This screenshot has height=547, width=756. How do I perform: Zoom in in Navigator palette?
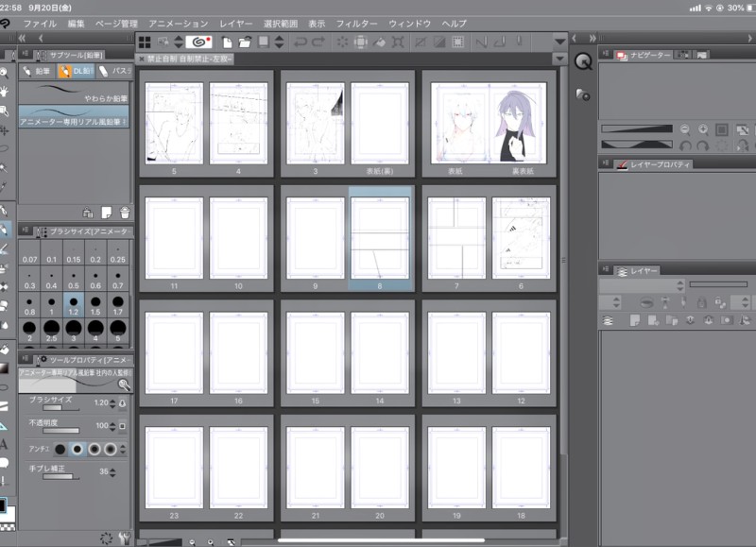[x=703, y=129]
